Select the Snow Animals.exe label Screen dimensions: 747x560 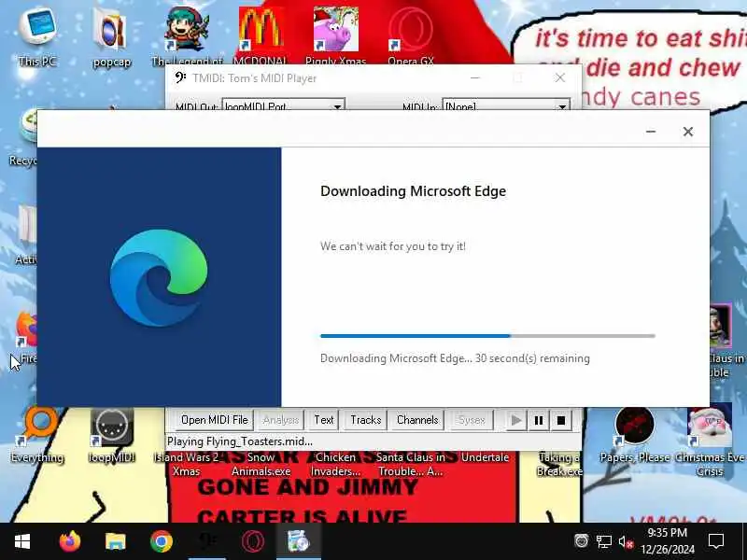click(261, 464)
